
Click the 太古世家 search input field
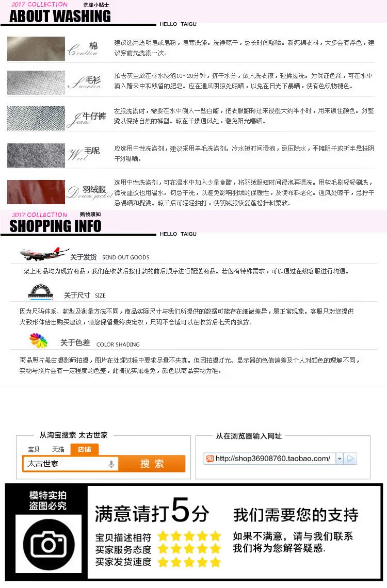tap(70, 464)
